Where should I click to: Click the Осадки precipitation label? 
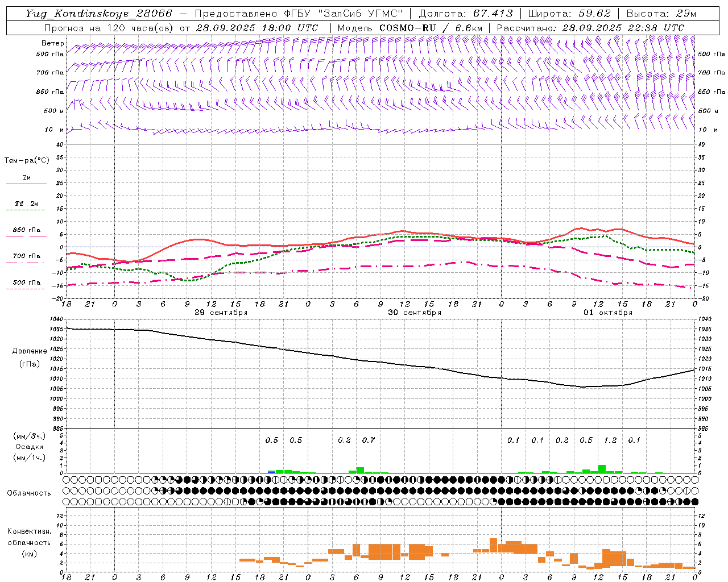(30, 447)
